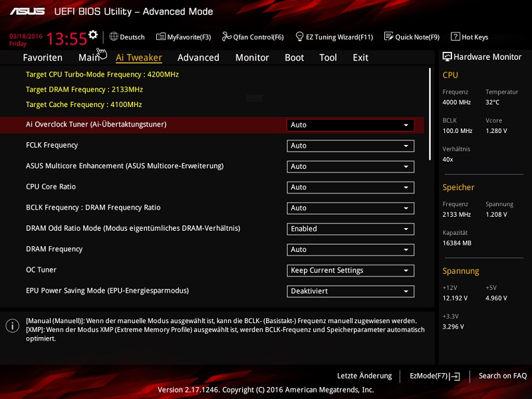
Task: Click memory frequency value 2133 MHz
Action: point(456,214)
